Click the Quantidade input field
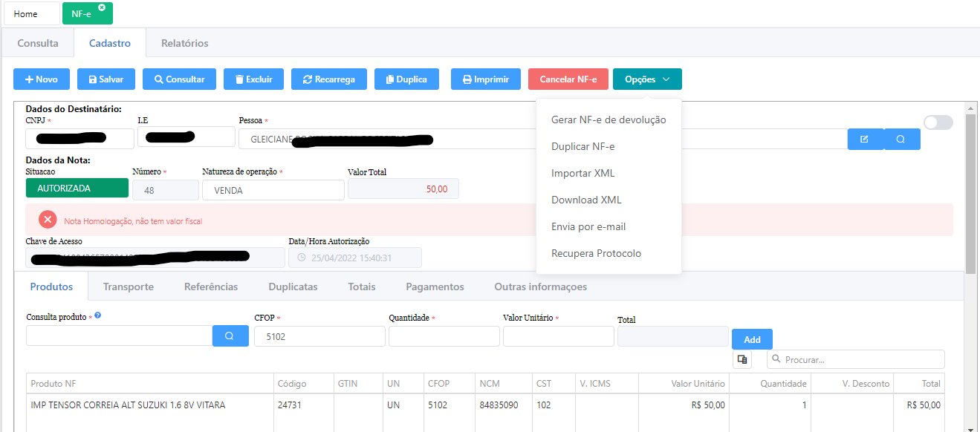Screen dimensions: 980x432 [444, 336]
